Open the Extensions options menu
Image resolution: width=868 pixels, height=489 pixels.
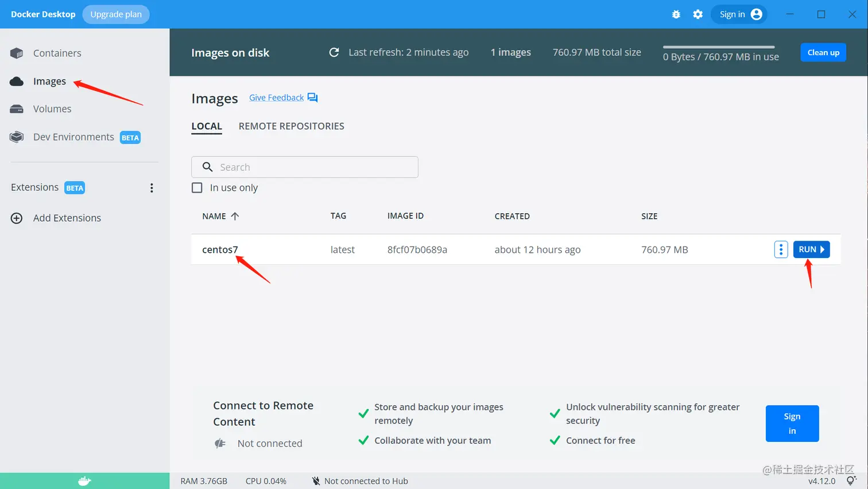[152, 188]
